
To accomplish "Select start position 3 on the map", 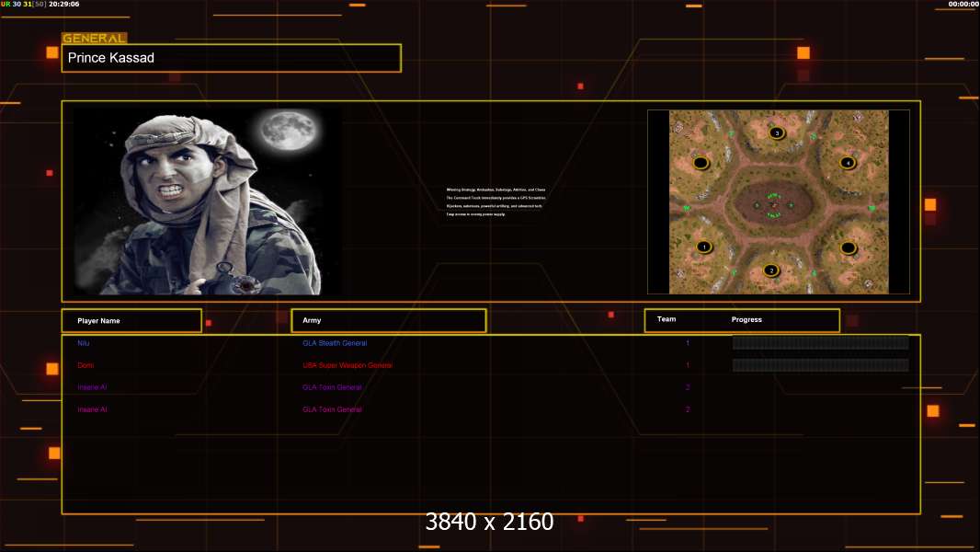I will click(x=777, y=132).
